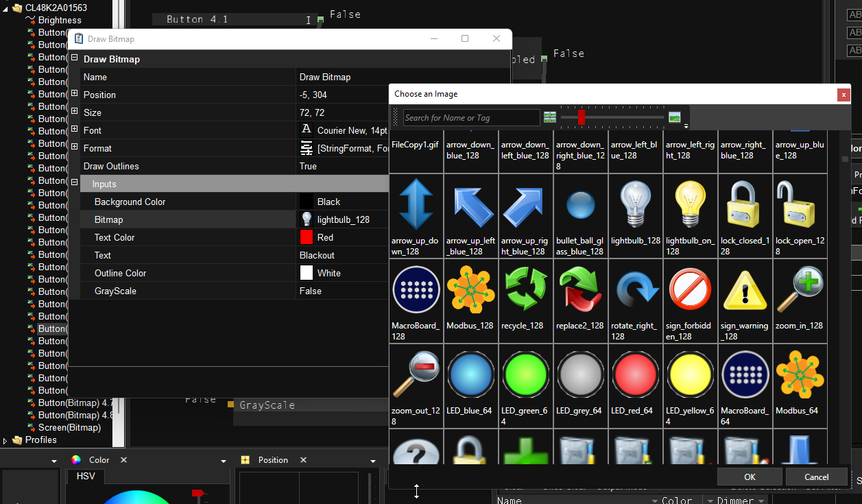This screenshot has width=862, height=504.
Task: Collapse the Inputs property group
Action: tap(75, 184)
